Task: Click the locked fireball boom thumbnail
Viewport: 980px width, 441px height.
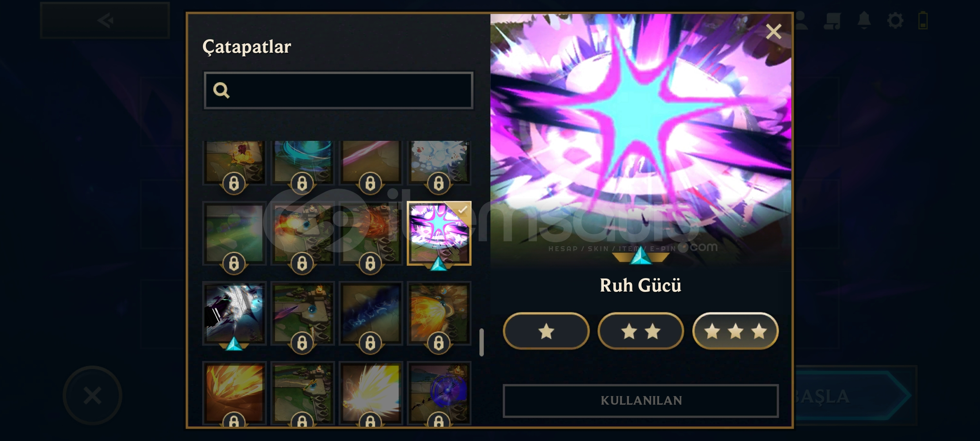Action: [303, 233]
